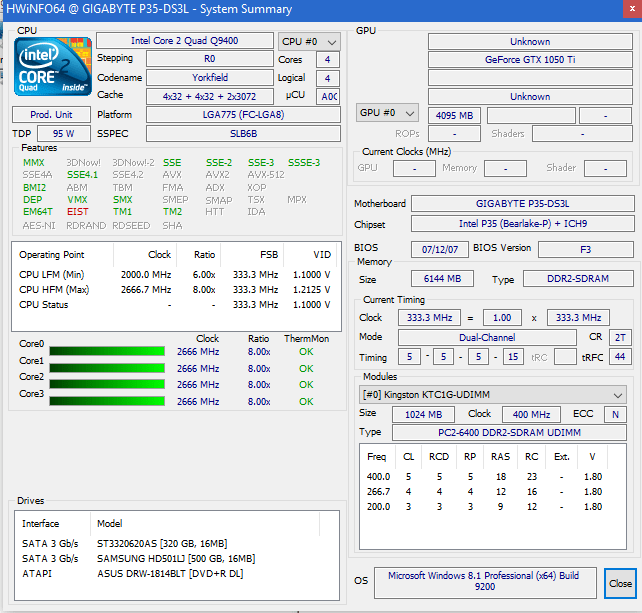Click the Core2 usage bar
This screenshot has height=613, width=642.
(x=107, y=384)
